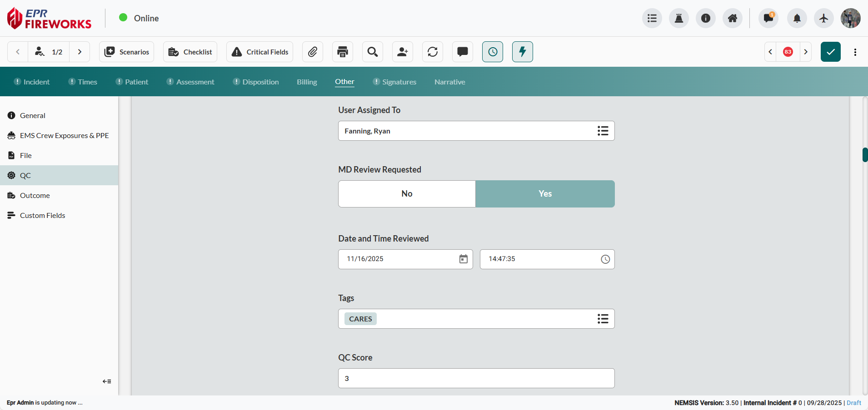
Task: Collapse the left sidebar panel
Action: (x=107, y=381)
